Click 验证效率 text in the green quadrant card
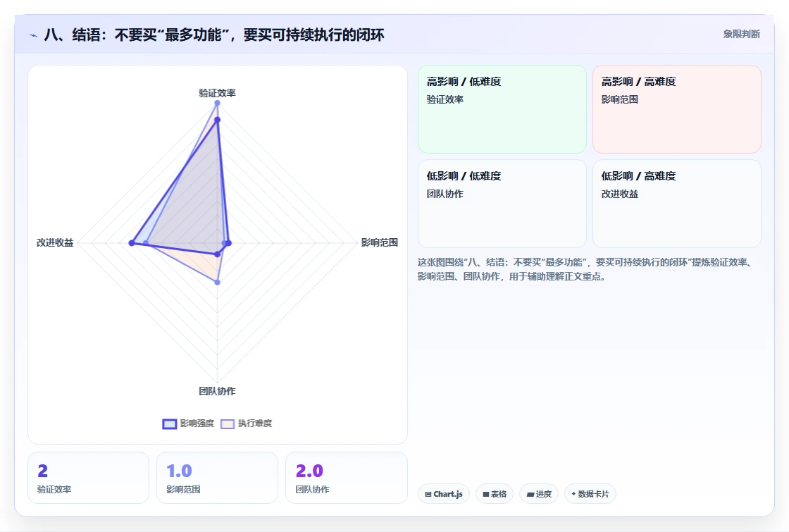The width and height of the screenshot is (789, 532). (445, 99)
